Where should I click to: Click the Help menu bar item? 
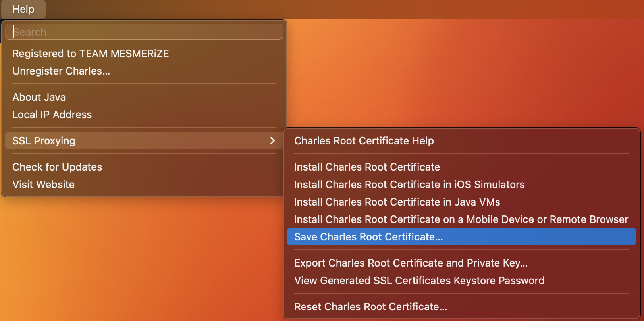tap(23, 9)
